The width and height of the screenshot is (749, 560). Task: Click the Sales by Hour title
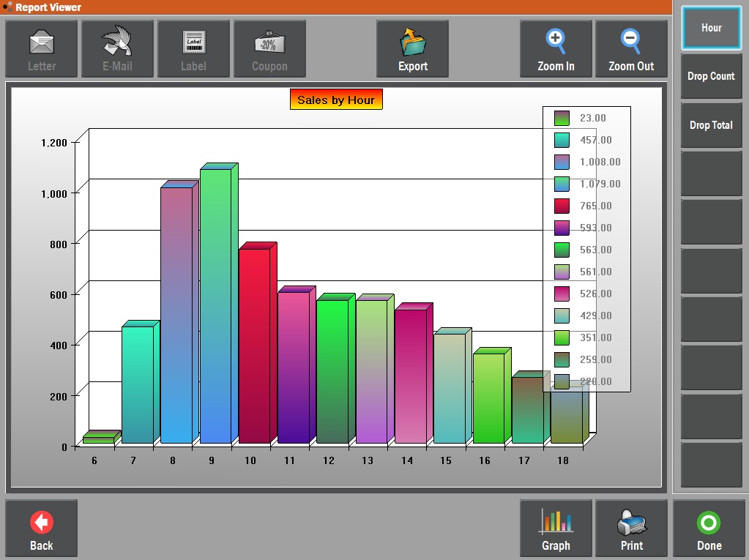point(336,100)
